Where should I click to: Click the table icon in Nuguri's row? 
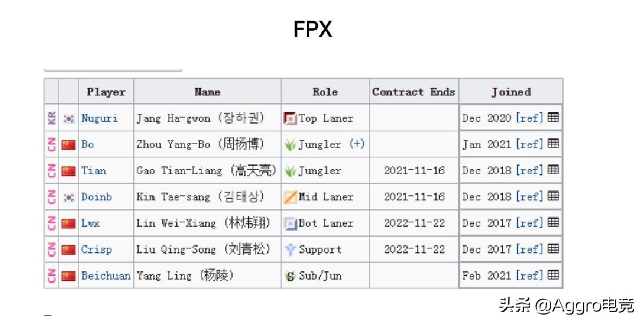pyautogui.click(x=553, y=118)
